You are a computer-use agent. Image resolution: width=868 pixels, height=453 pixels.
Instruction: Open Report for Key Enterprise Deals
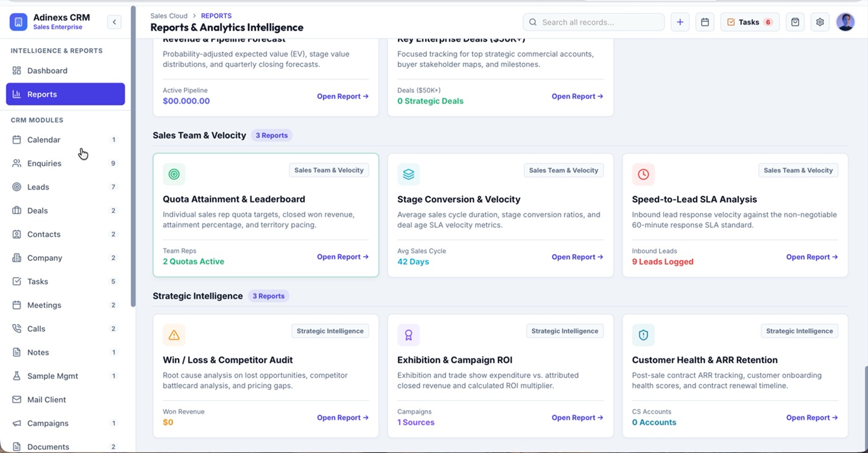click(577, 96)
